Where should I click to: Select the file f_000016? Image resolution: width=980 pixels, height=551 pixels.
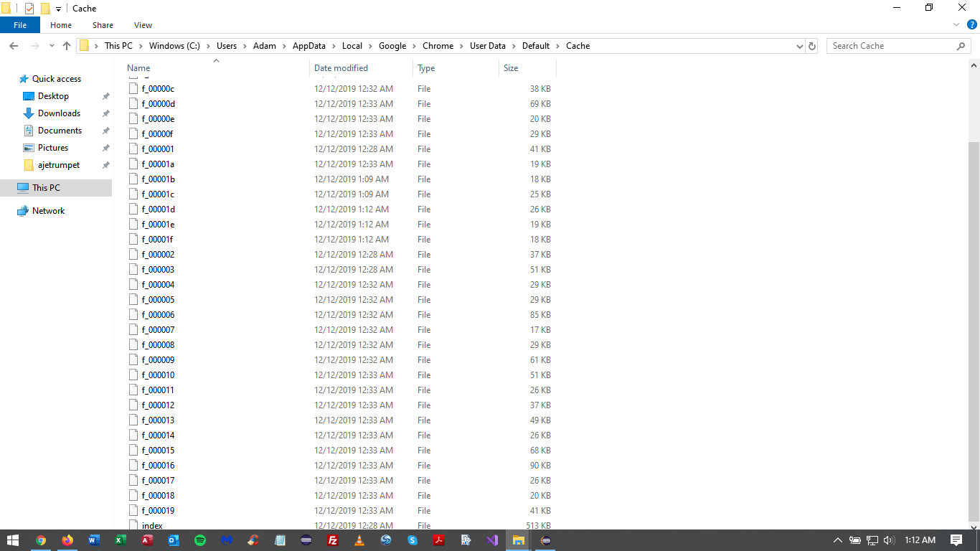point(158,466)
